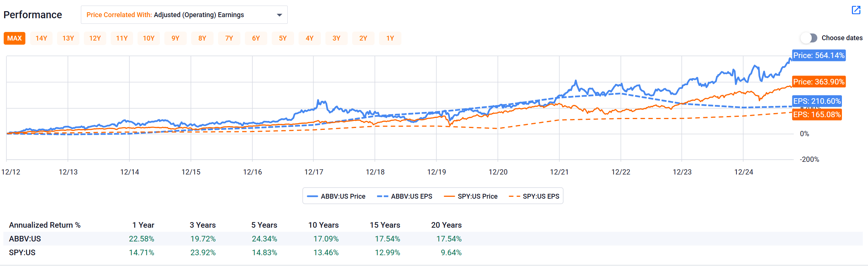Switch to the 10Y range
The image size is (868, 266).
coord(149,38)
